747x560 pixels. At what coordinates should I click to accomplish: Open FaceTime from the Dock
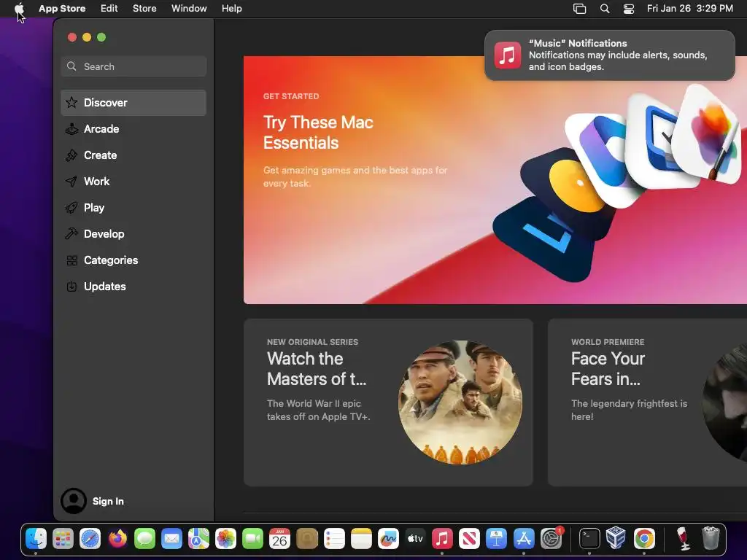[252, 539]
